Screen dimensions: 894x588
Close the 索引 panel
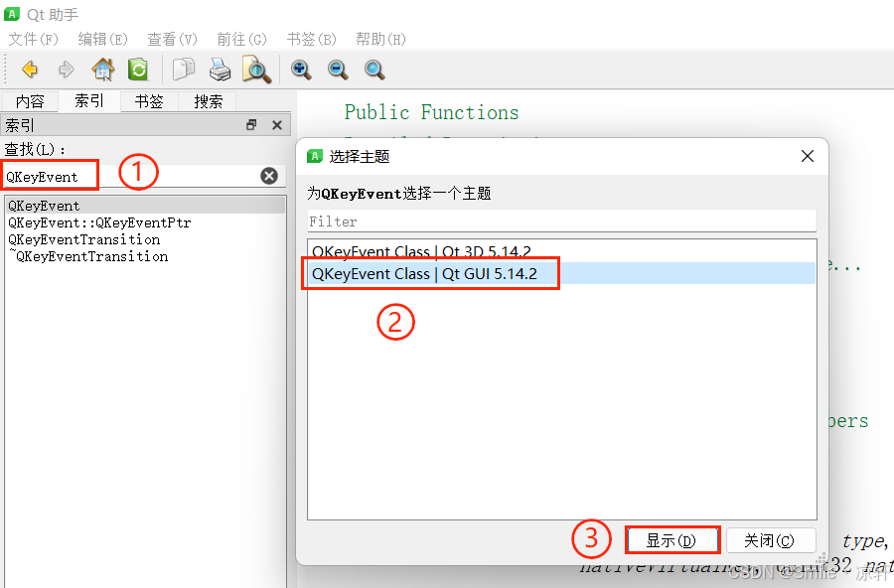click(x=277, y=125)
